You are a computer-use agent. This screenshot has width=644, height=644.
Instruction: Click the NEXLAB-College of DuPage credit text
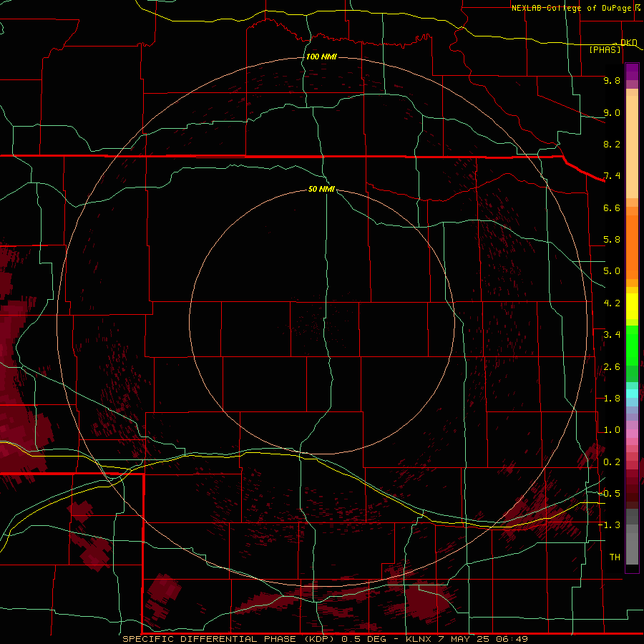571,8
